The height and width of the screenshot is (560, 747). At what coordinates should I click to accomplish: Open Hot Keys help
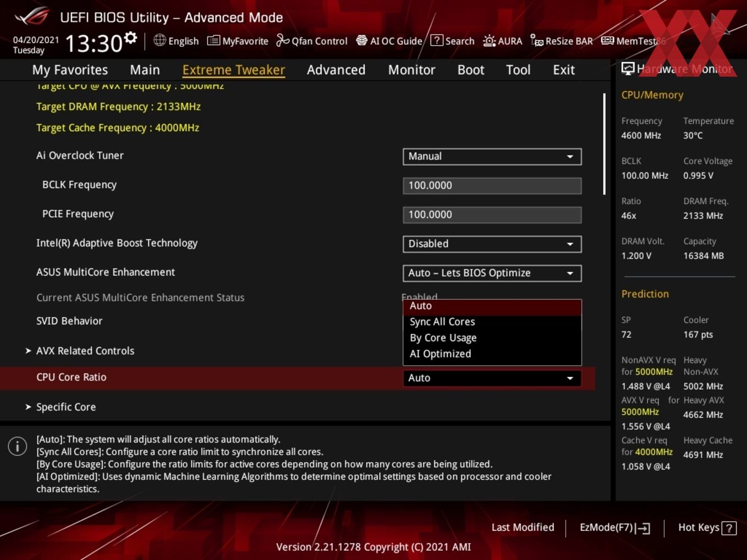point(707,528)
